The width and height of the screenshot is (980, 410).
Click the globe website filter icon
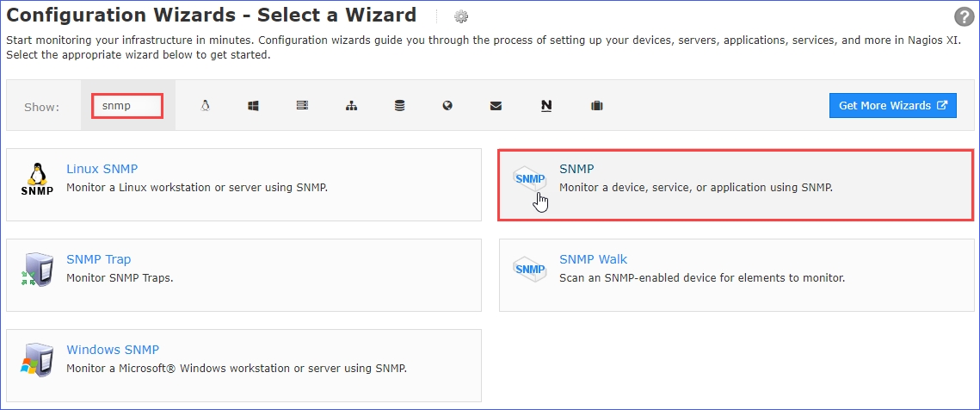[x=447, y=106]
